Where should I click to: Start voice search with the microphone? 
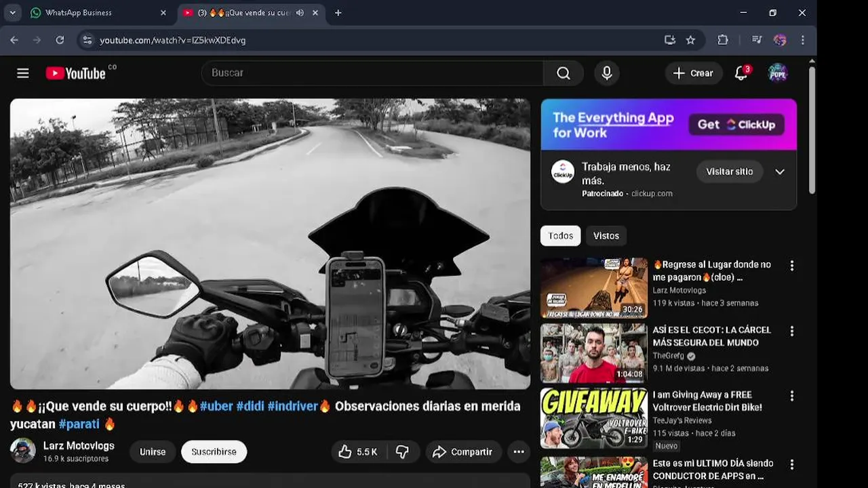coord(607,73)
